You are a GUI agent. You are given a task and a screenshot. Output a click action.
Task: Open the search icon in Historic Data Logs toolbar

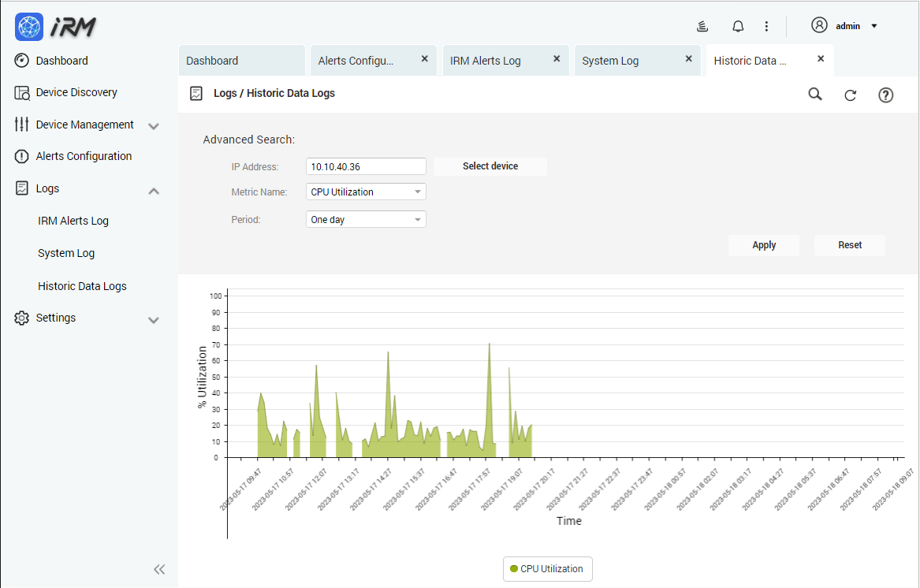[815, 94]
